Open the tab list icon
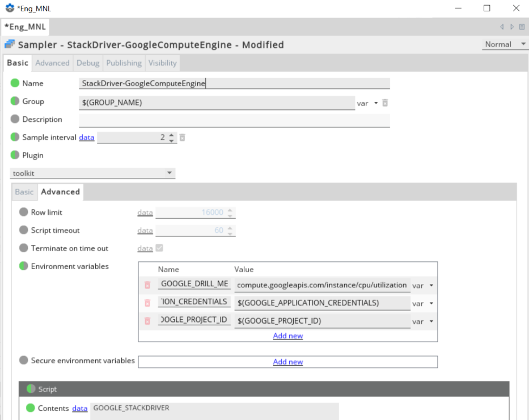Viewport: 529px width, 420px height. coord(522,27)
